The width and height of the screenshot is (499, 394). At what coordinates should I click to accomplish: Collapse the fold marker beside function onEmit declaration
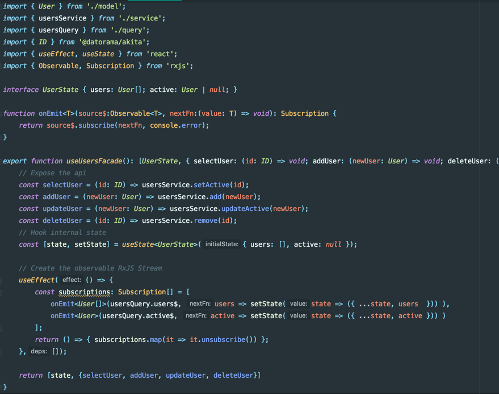click(1, 114)
